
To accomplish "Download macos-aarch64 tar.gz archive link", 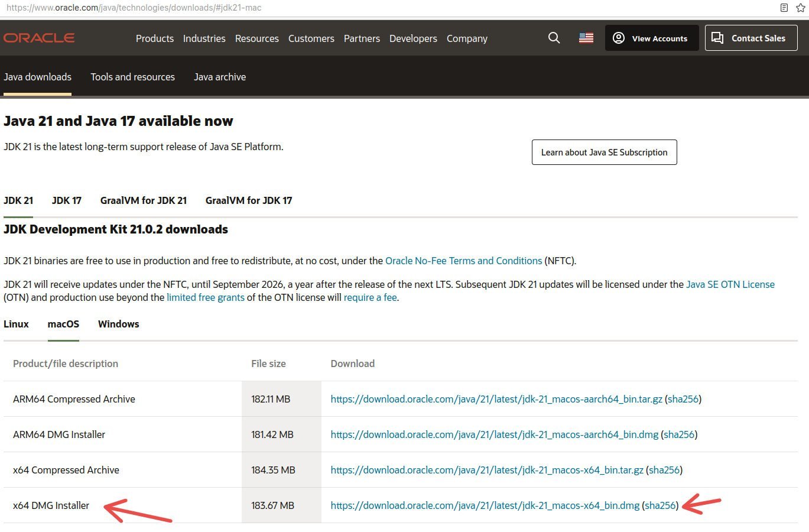I will (496, 399).
